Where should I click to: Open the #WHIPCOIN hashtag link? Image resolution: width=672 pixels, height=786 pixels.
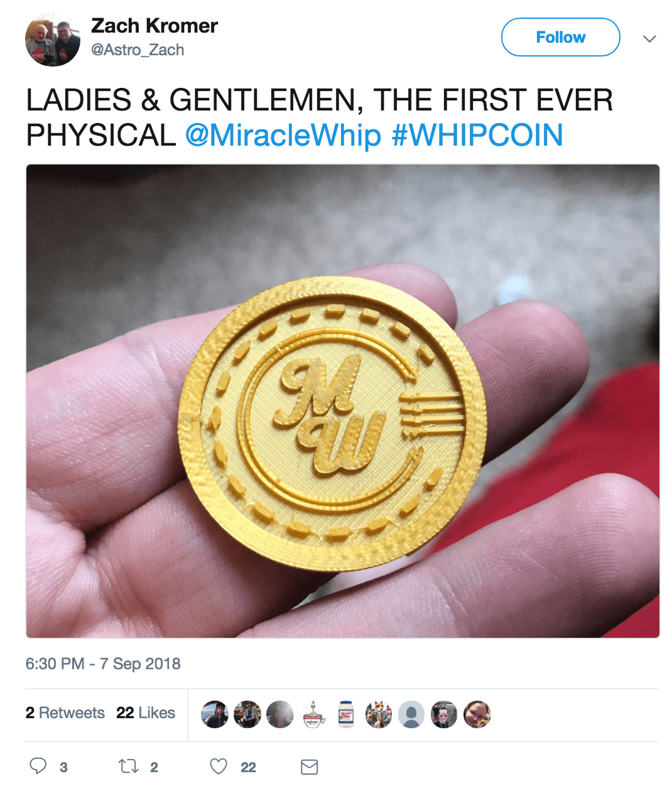477,136
